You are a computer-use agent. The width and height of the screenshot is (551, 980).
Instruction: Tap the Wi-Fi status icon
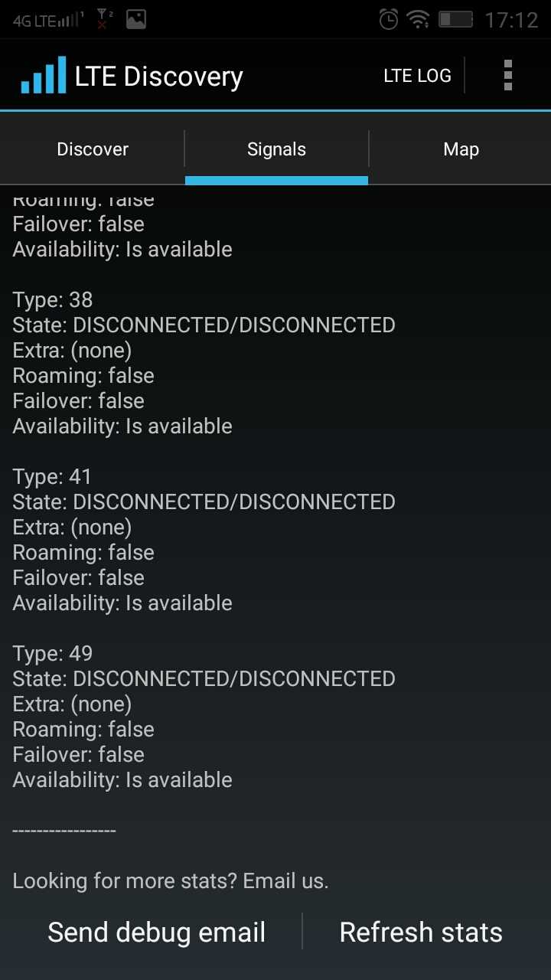tap(419, 19)
